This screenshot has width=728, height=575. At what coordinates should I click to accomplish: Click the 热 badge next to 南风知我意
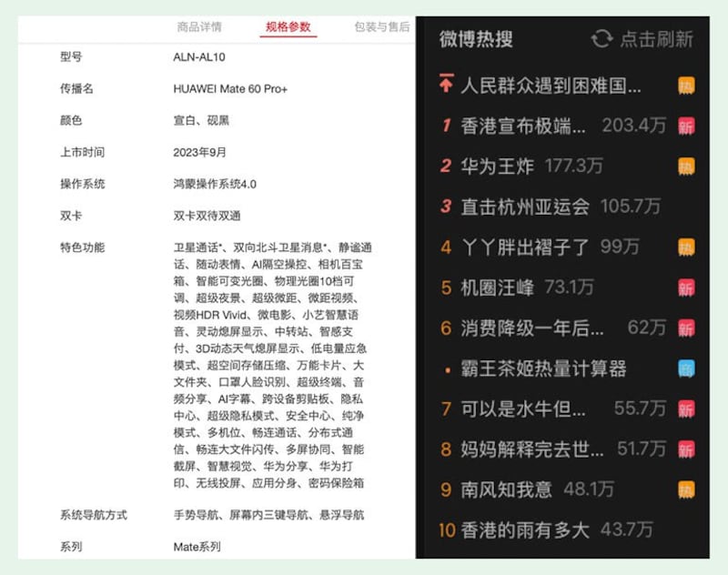[x=687, y=488]
